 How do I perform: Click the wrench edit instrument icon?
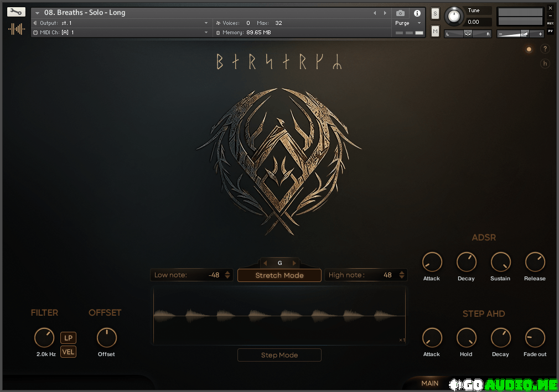pos(17,12)
